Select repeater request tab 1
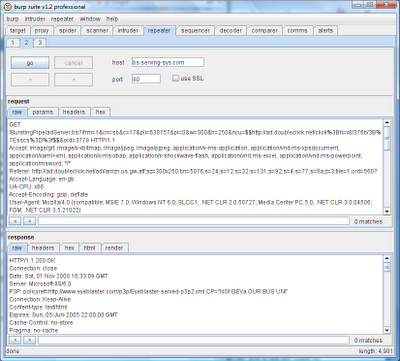Image resolution: width=400 pixels, height=361 pixels. [x=13, y=43]
